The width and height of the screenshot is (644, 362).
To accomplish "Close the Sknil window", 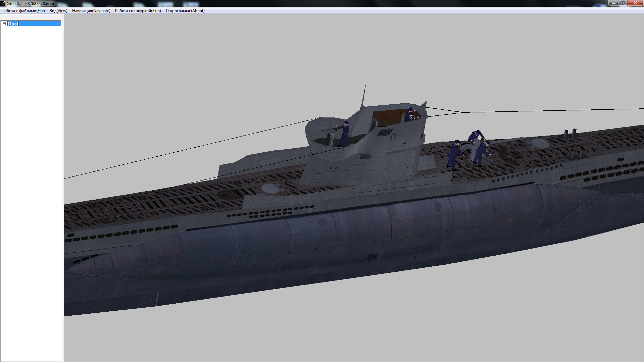I will (635, 3).
